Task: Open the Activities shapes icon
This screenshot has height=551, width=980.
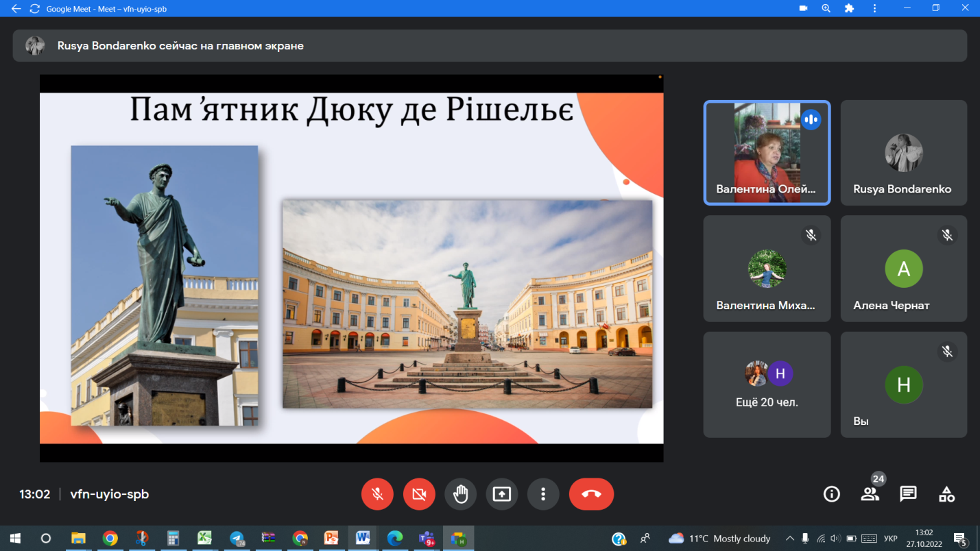Action: [x=946, y=494]
